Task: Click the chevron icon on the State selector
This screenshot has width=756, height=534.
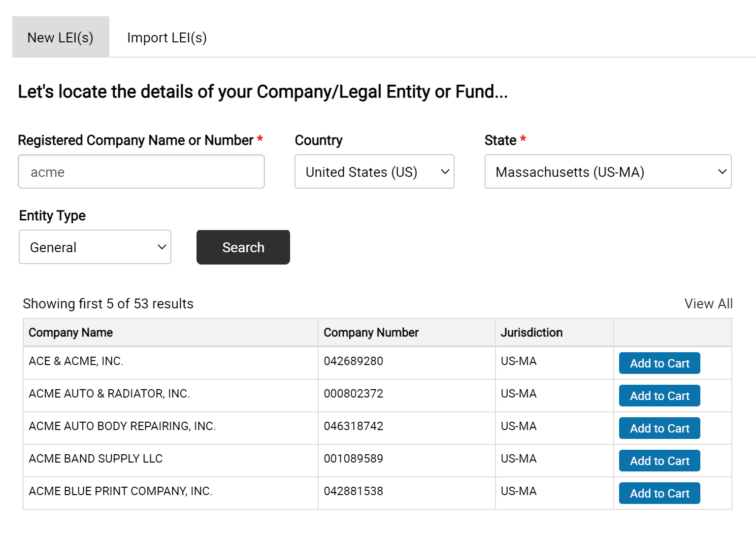Action: (722, 171)
